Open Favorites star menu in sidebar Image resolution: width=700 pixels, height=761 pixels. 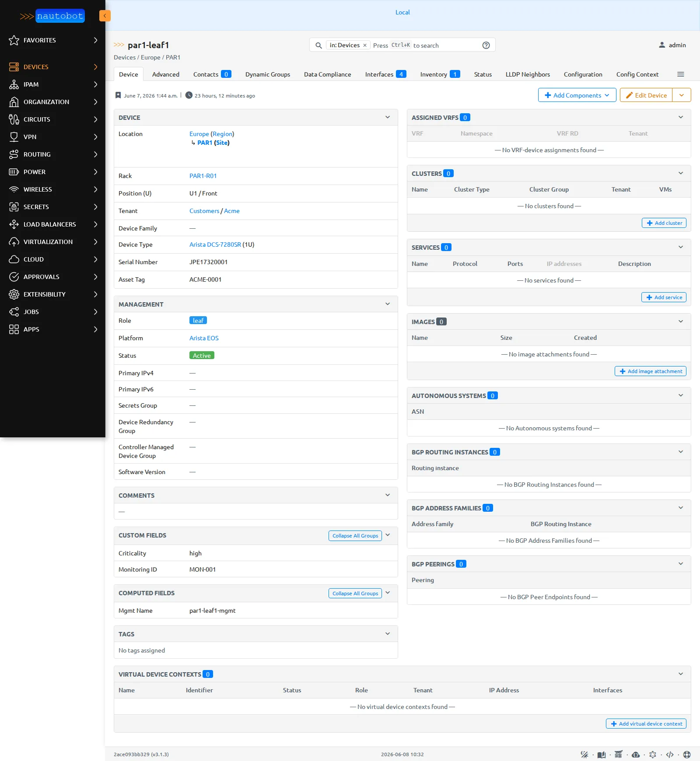[14, 40]
